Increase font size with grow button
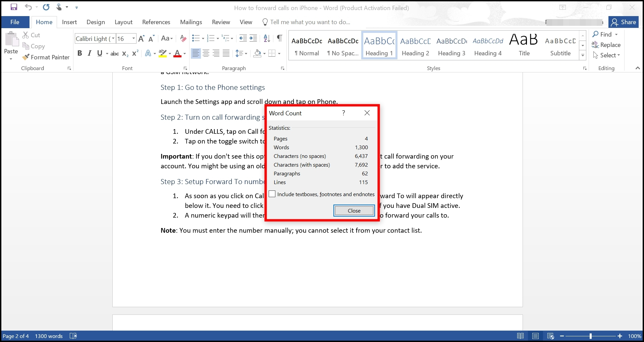The width and height of the screenshot is (644, 342). coord(142,39)
